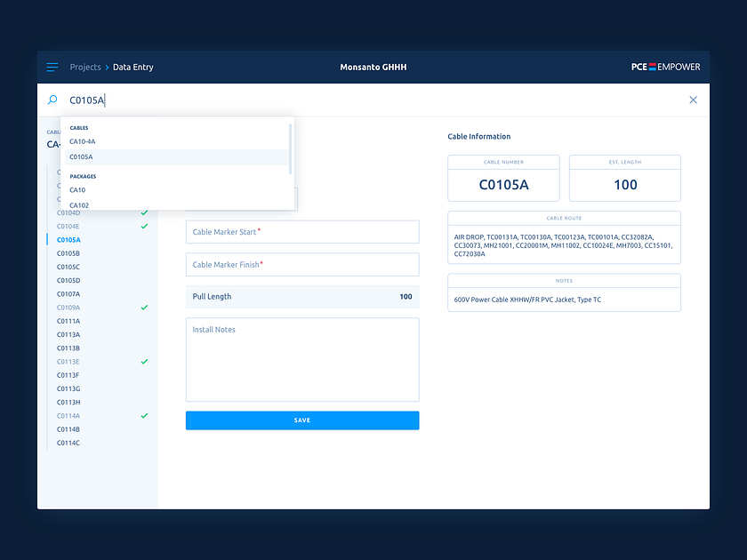Screen dimensions: 747x560
Task: Select active cable C0105A in sidebar
Action: tap(68, 240)
